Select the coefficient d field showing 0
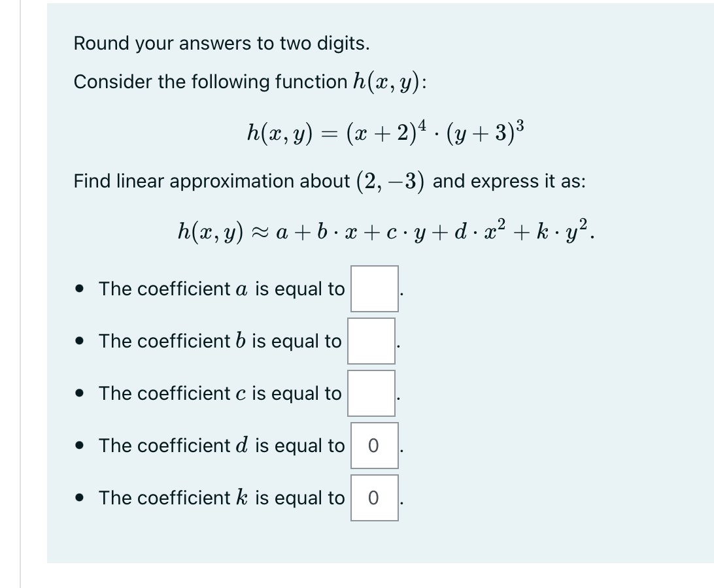 coord(374,446)
